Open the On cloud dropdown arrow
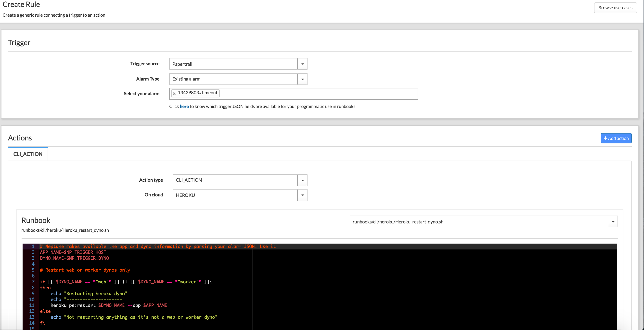 click(x=302, y=195)
